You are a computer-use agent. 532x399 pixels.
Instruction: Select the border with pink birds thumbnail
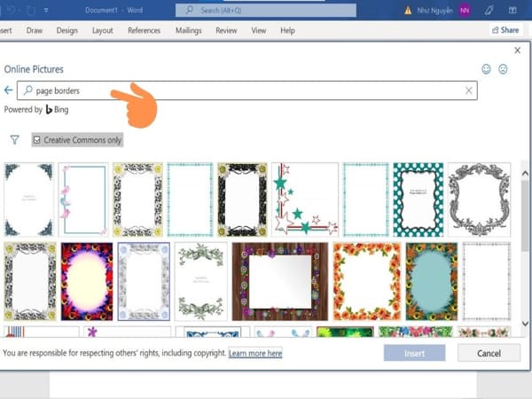[83, 199]
